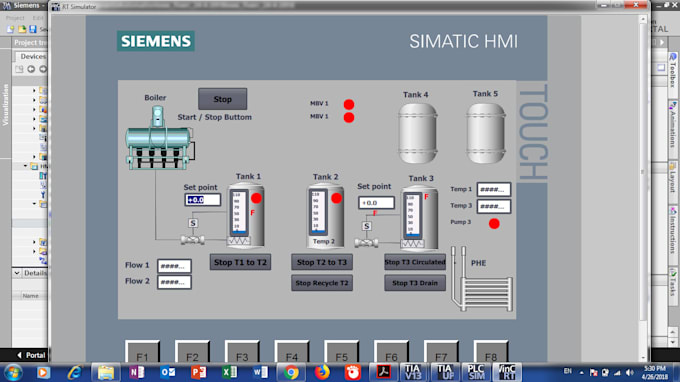Open the Toolbox side tab
Viewport: 680px width, 382px height.
pyautogui.click(x=673, y=71)
